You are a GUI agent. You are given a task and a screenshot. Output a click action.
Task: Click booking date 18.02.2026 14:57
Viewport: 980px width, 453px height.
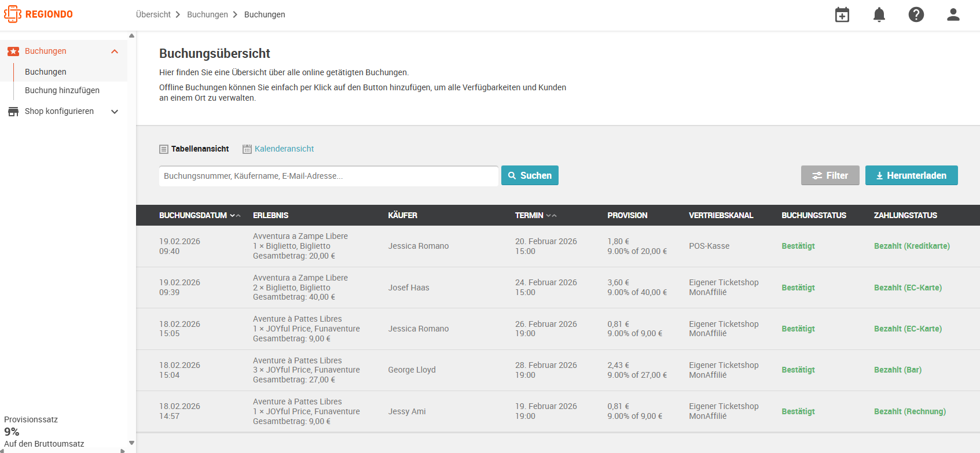pos(179,411)
